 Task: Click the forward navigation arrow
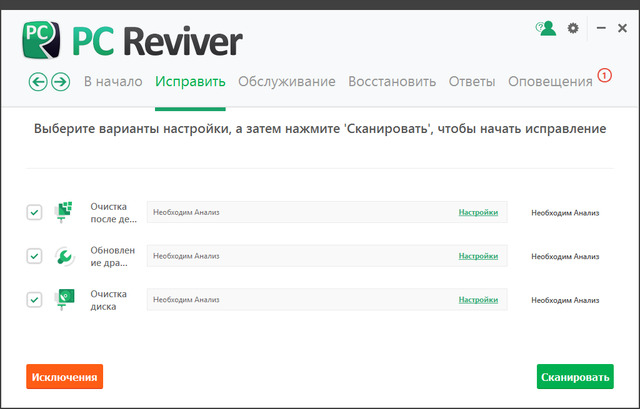pyautogui.click(x=60, y=82)
